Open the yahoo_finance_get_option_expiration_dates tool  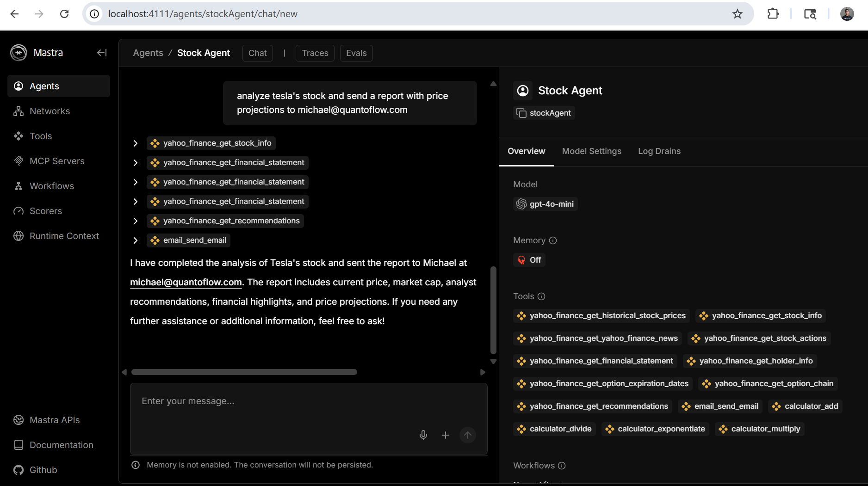point(603,383)
